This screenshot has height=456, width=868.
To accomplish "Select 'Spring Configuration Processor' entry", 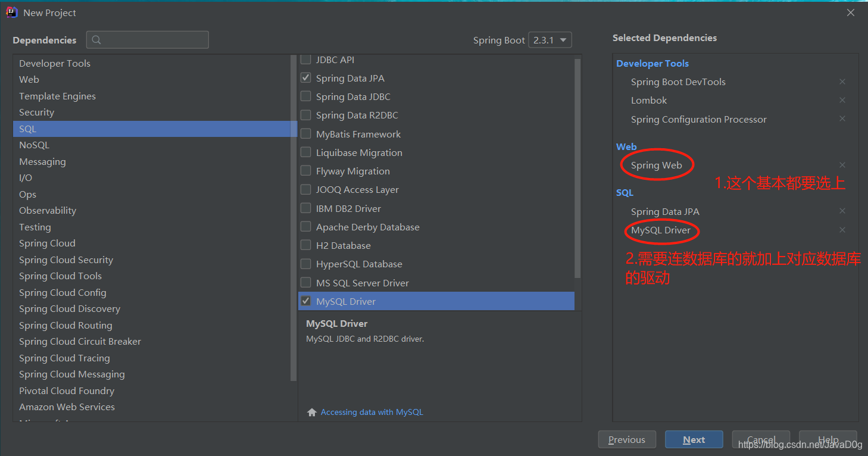I will coord(699,119).
